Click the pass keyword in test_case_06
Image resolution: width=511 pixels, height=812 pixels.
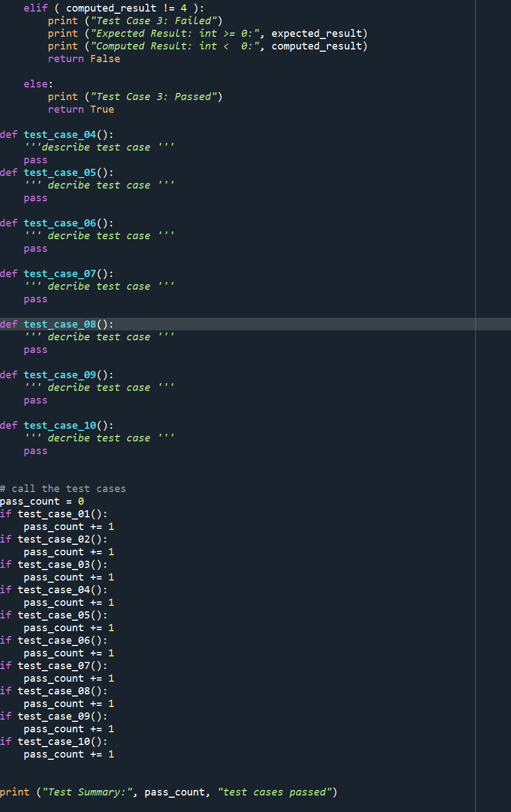pyautogui.click(x=35, y=248)
